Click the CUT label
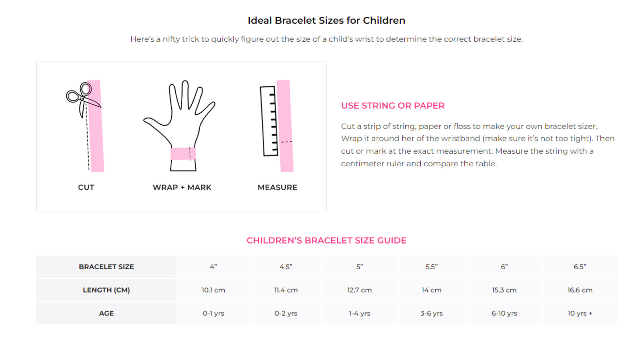Image resolution: width=644 pixels, height=337 pixels. (x=86, y=188)
